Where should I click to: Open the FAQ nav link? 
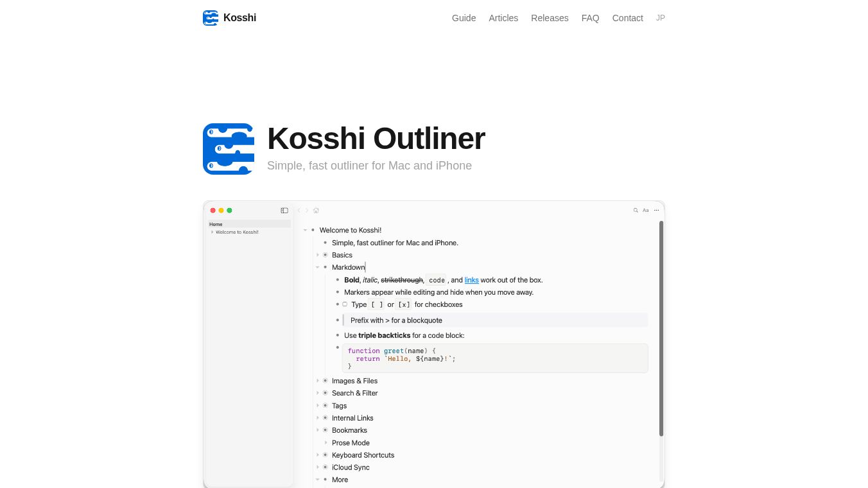(590, 18)
